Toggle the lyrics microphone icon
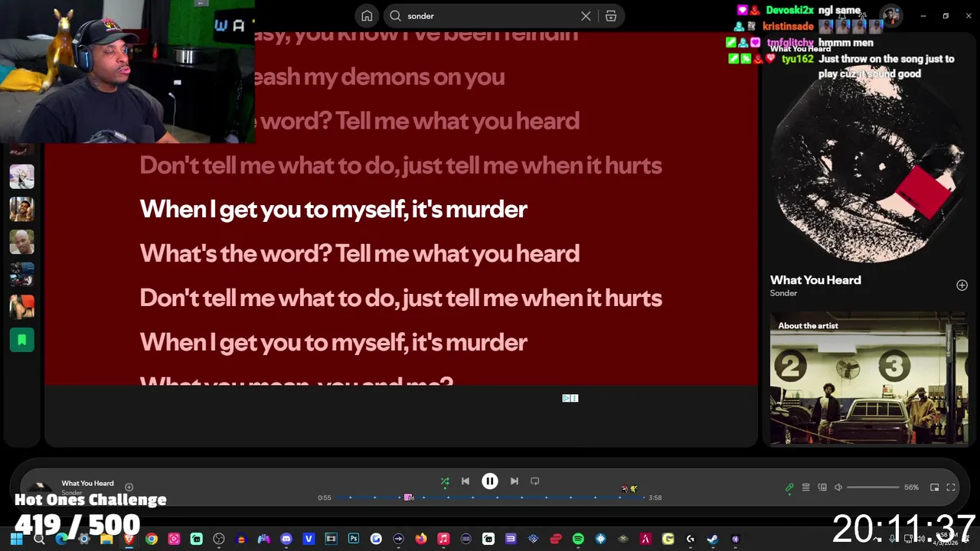This screenshot has height=551, width=980. coord(789,487)
